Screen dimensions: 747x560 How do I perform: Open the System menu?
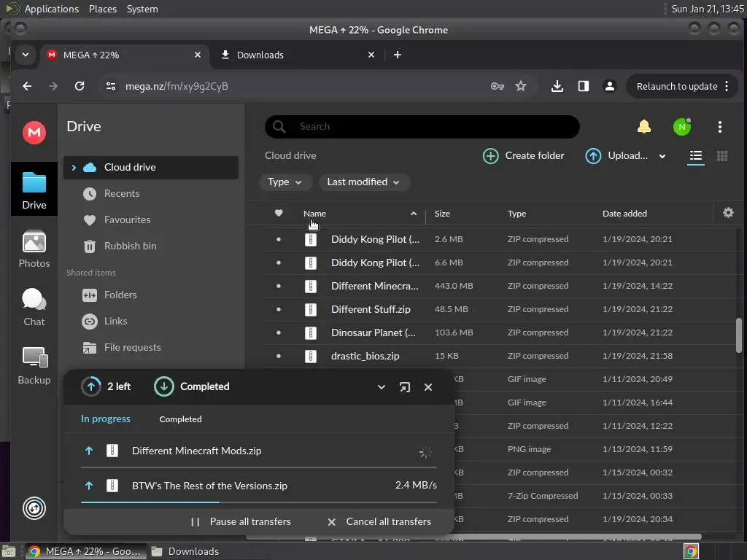(x=142, y=9)
